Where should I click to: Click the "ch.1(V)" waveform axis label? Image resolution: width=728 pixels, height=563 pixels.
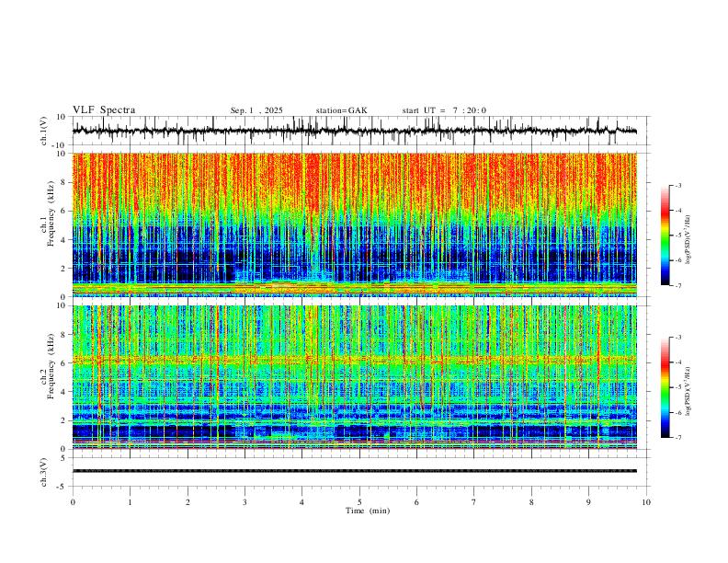(44, 131)
